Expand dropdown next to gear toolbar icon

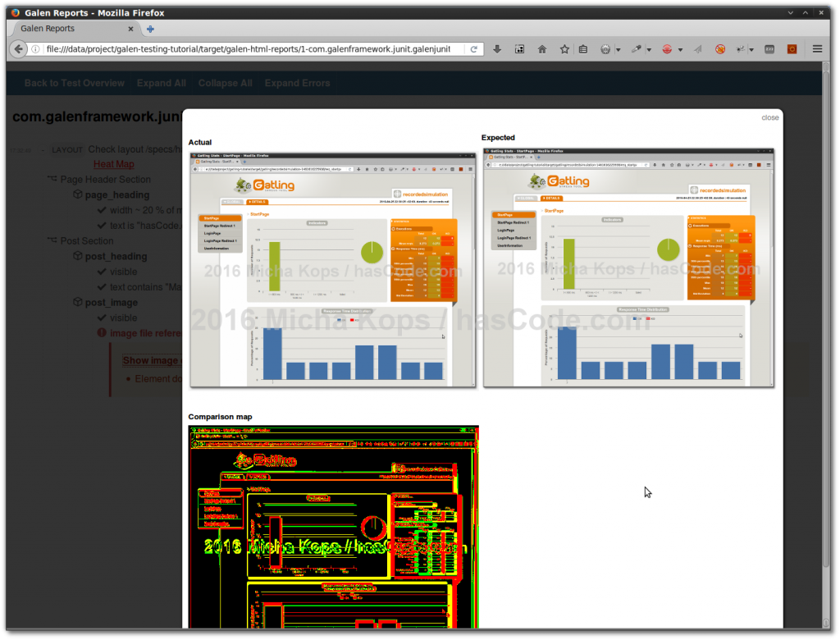coord(619,50)
